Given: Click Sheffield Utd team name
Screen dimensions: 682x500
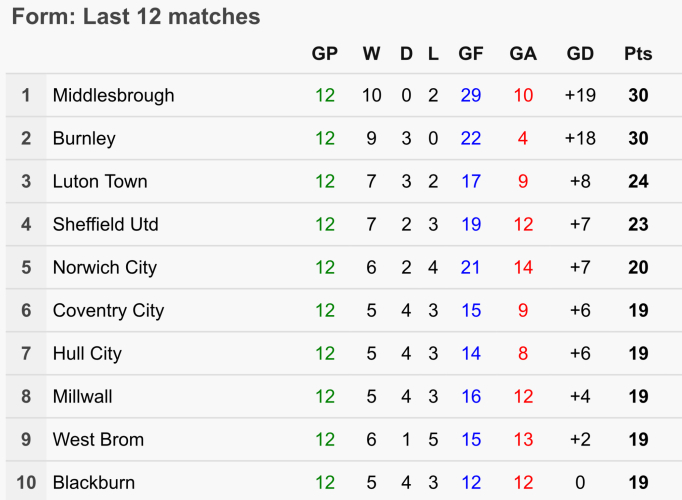Looking at the screenshot, I should click(x=105, y=225).
